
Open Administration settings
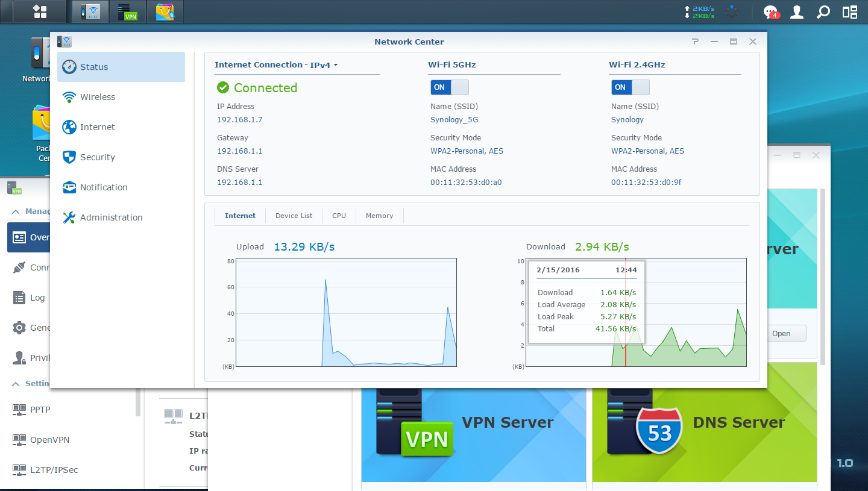(121, 217)
